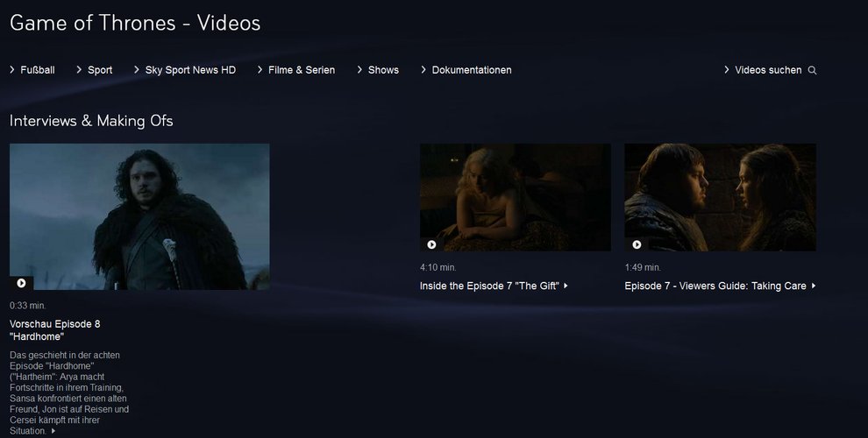The height and width of the screenshot is (438, 868).
Task: Click the Inside the Episode 7 "The Gift" title
Action: tap(489, 286)
